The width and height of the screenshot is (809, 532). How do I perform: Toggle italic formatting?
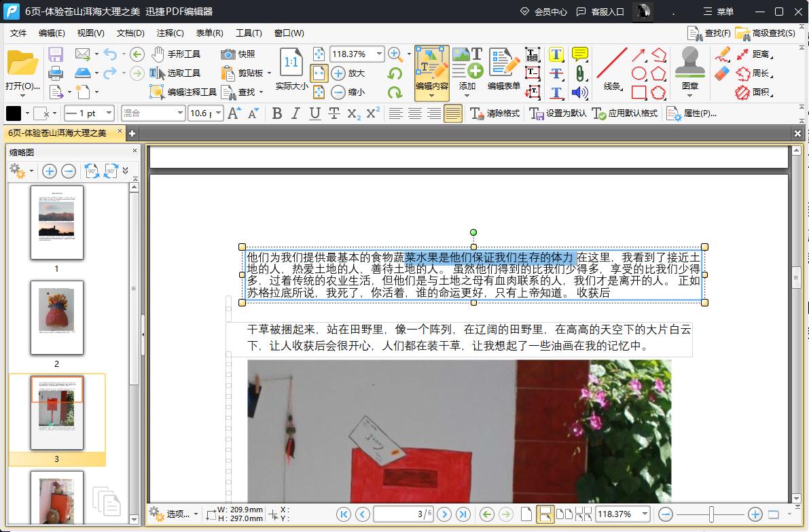click(295, 113)
